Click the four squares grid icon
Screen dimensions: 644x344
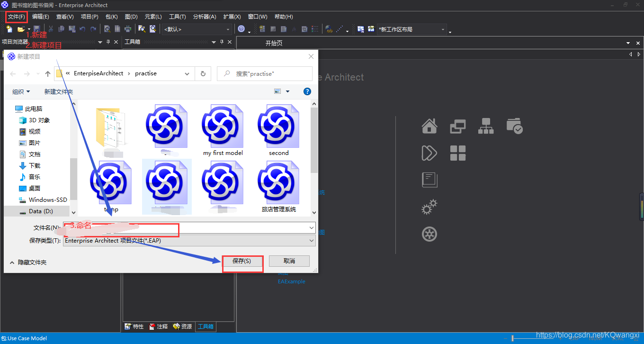point(458,153)
